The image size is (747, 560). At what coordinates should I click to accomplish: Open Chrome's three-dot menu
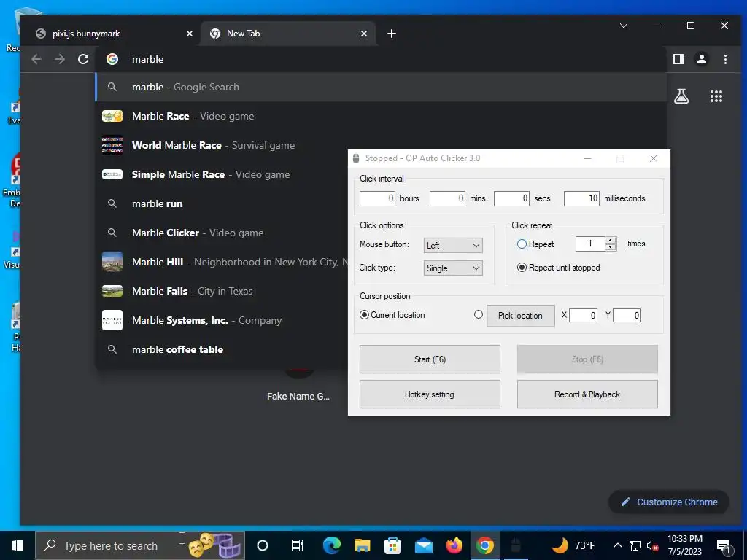725,59
